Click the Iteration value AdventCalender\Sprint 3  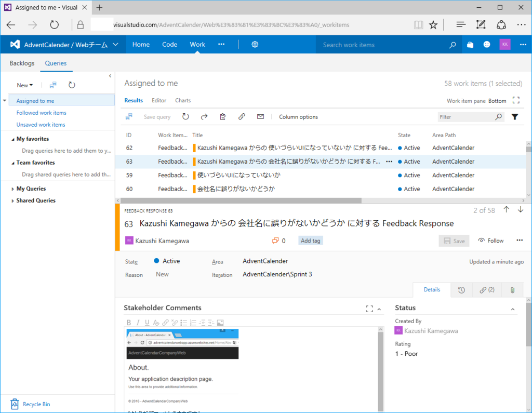[277, 274]
